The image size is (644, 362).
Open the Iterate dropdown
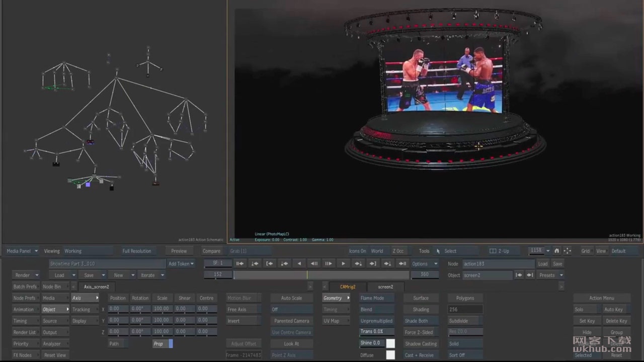[x=151, y=275]
